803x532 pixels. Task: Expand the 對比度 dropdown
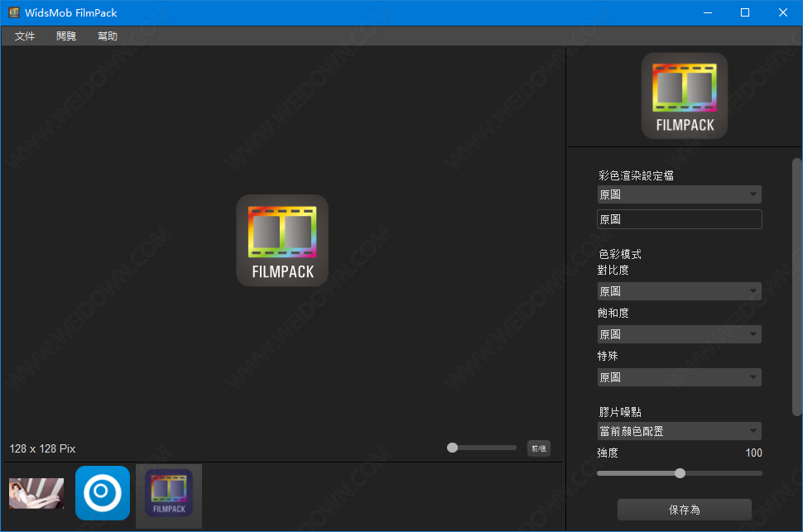[x=679, y=291]
